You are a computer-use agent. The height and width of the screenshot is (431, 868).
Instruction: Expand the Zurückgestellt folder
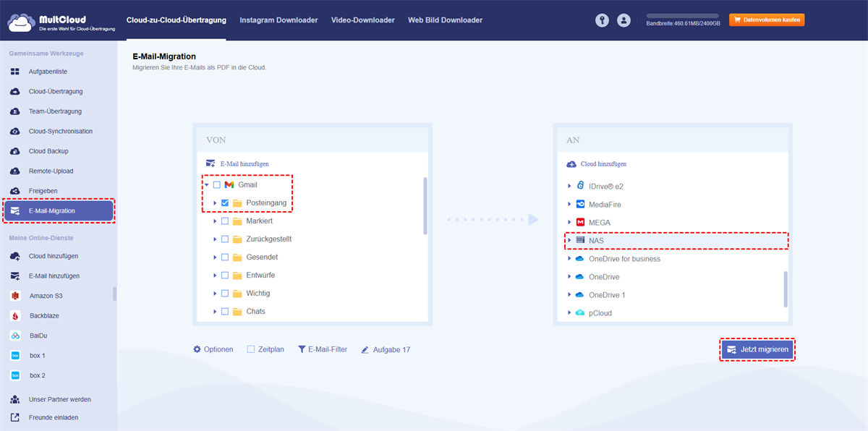pos(215,239)
